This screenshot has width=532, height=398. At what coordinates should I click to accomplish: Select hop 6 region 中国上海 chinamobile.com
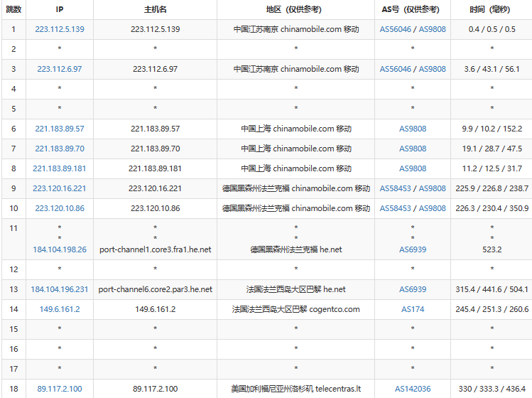point(296,129)
